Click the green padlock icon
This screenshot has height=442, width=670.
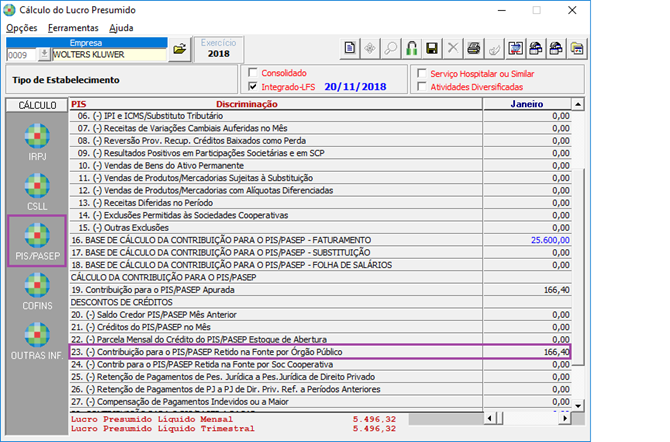(x=411, y=48)
